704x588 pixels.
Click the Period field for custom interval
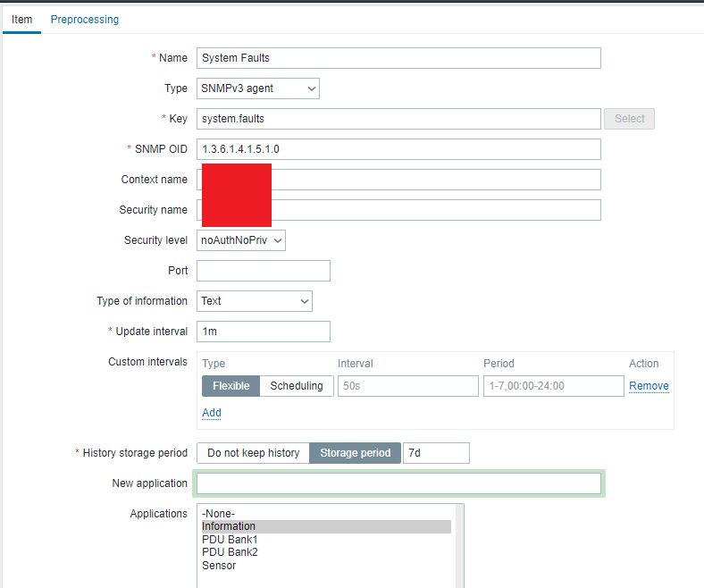point(553,386)
